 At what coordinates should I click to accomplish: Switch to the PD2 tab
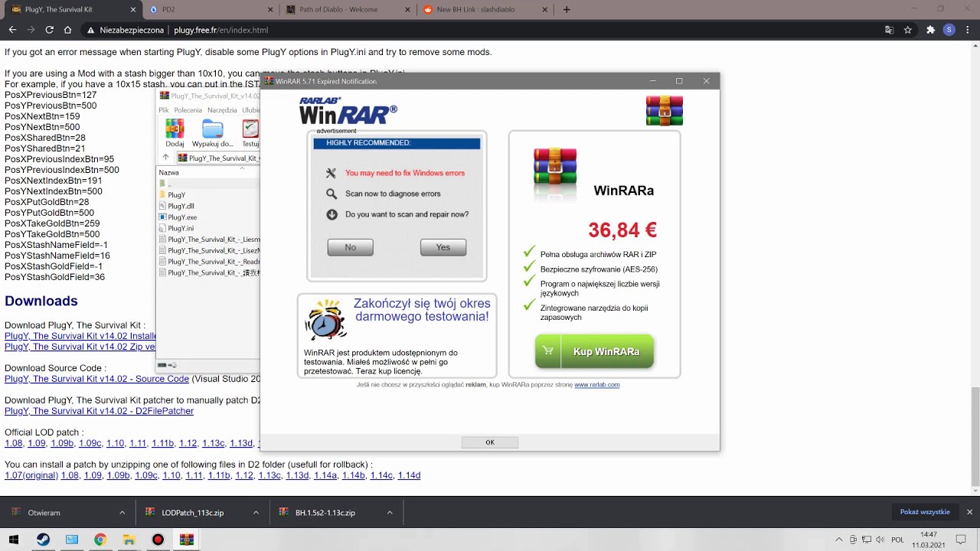(211, 10)
